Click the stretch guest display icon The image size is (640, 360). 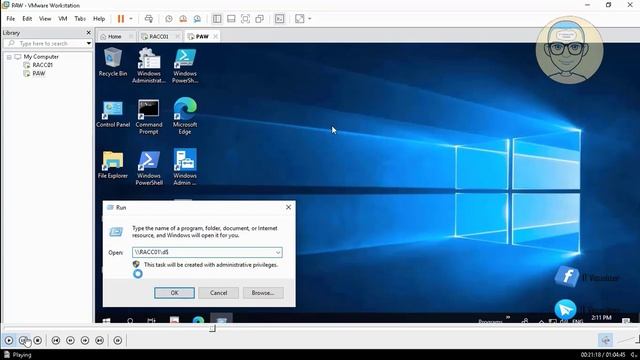[x=300, y=19]
